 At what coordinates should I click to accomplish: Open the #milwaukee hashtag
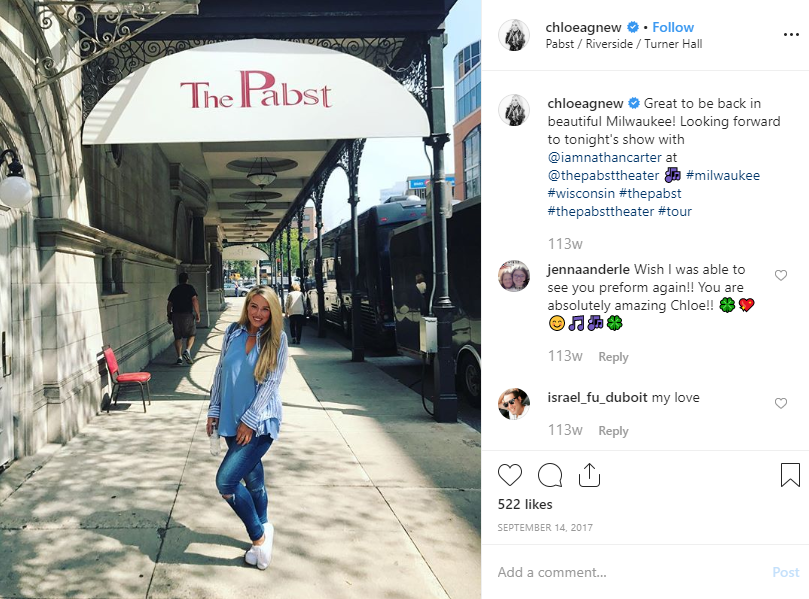coord(723,175)
